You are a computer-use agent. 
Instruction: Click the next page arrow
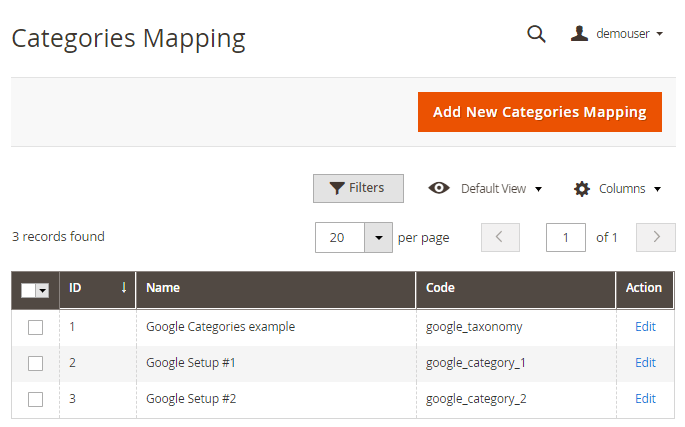point(656,237)
